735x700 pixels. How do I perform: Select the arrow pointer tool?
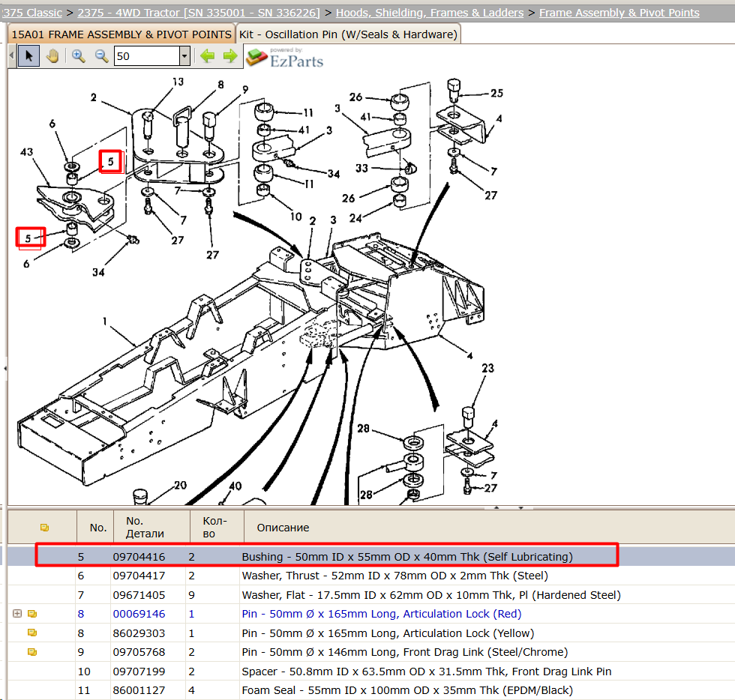pos(28,56)
